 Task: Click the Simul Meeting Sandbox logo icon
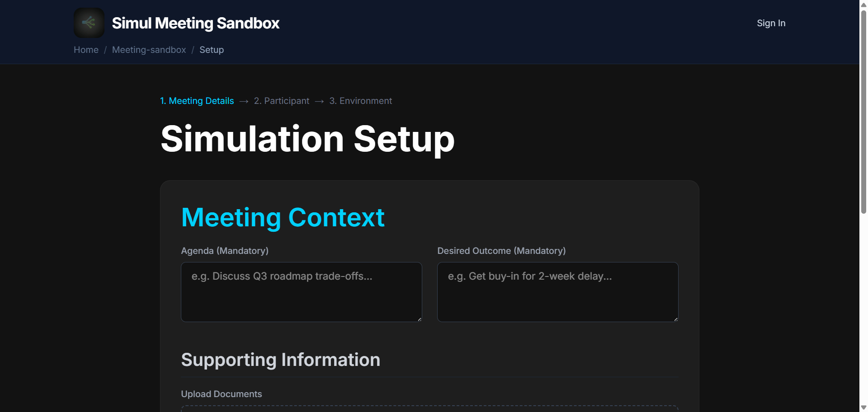[x=89, y=23]
